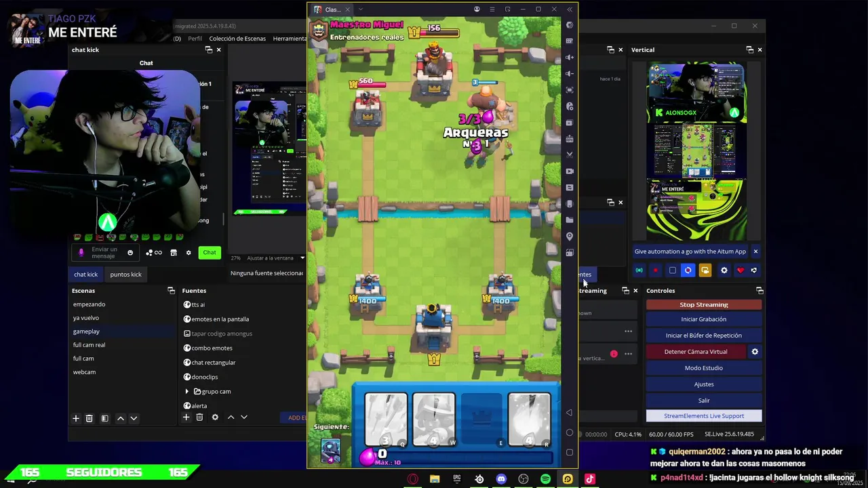
Task: Move the source down in Fuentes list
Action: click(244, 417)
